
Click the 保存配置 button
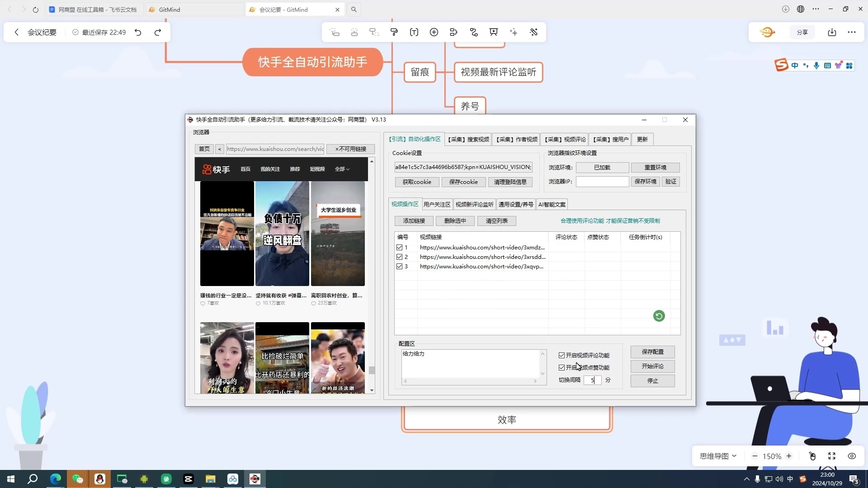pos(653,352)
